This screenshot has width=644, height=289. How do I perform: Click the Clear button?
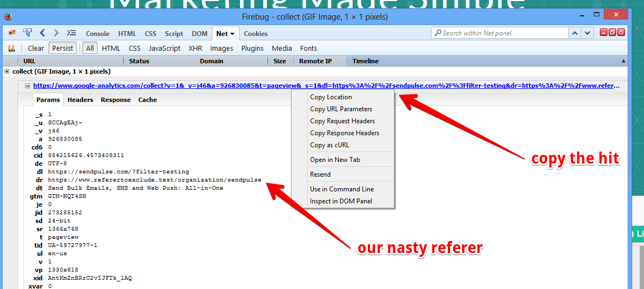(36, 48)
